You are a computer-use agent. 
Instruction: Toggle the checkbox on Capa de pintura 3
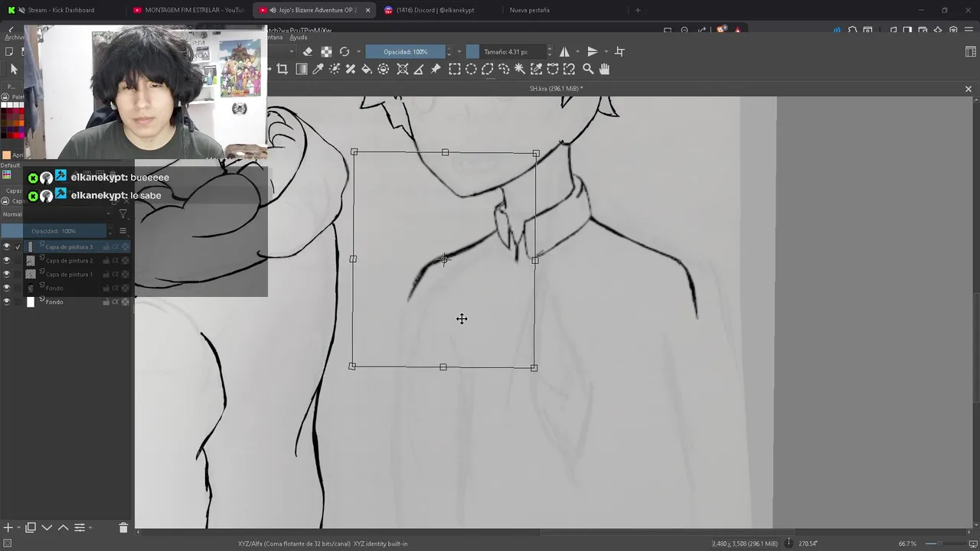[x=18, y=246]
